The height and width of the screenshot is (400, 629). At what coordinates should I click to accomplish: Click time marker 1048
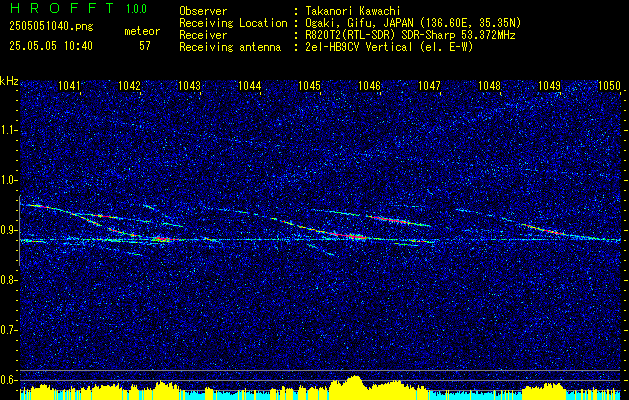pyautogui.click(x=489, y=85)
